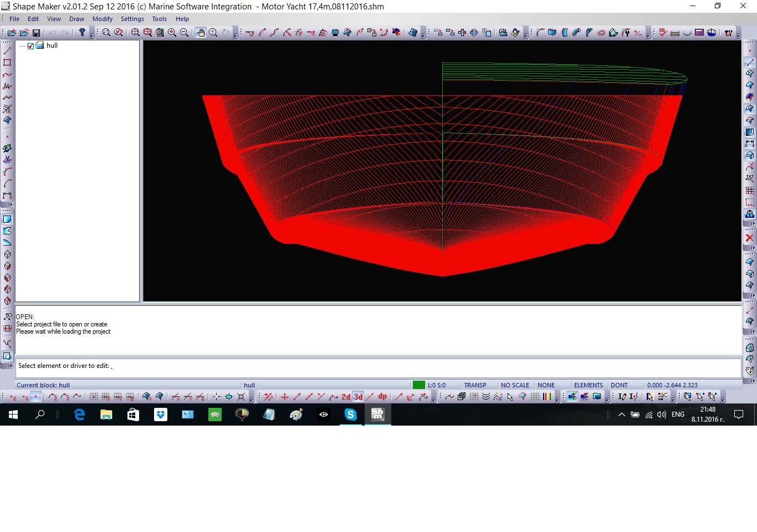Click the dp button in bottom toolbar
757x532 pixels.
[x=382, y=397]
